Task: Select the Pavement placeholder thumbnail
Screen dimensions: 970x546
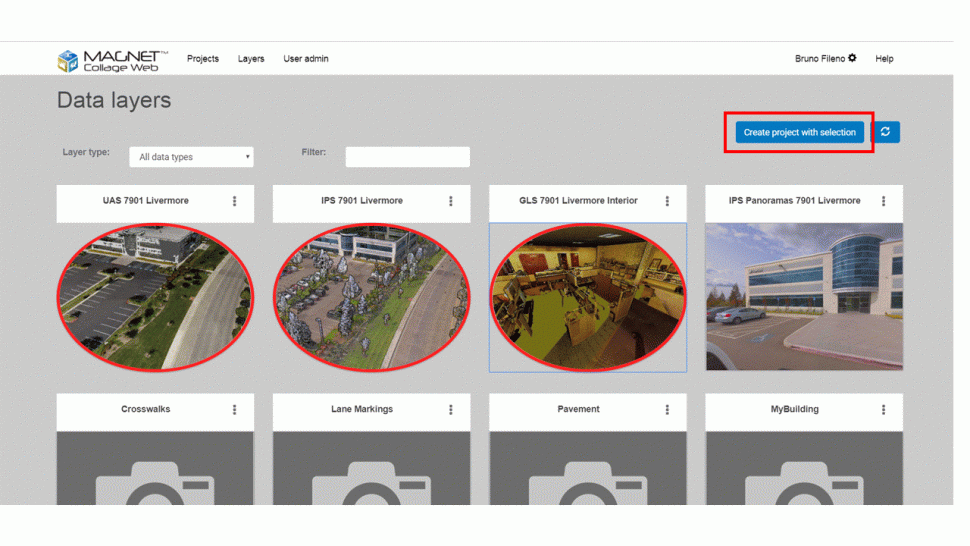Action: tap(588, 468)
